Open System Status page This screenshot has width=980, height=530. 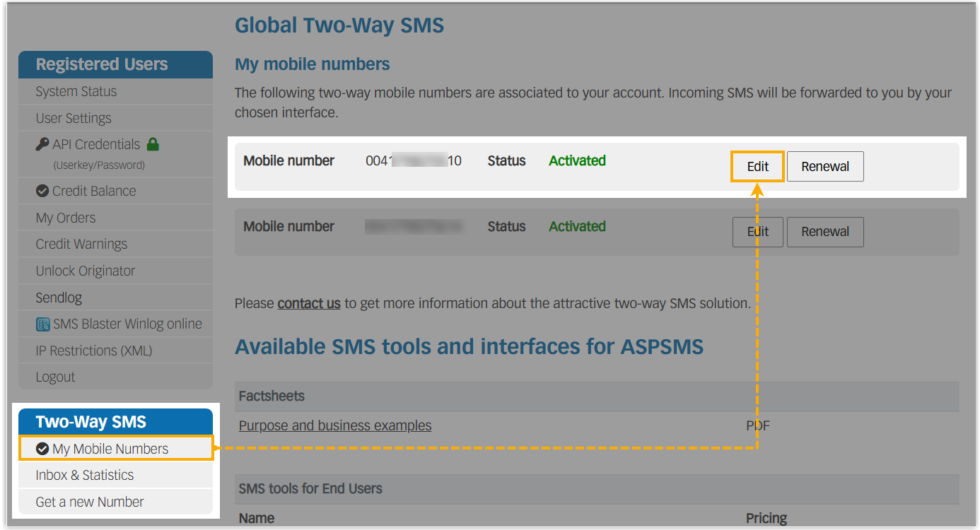76,91
